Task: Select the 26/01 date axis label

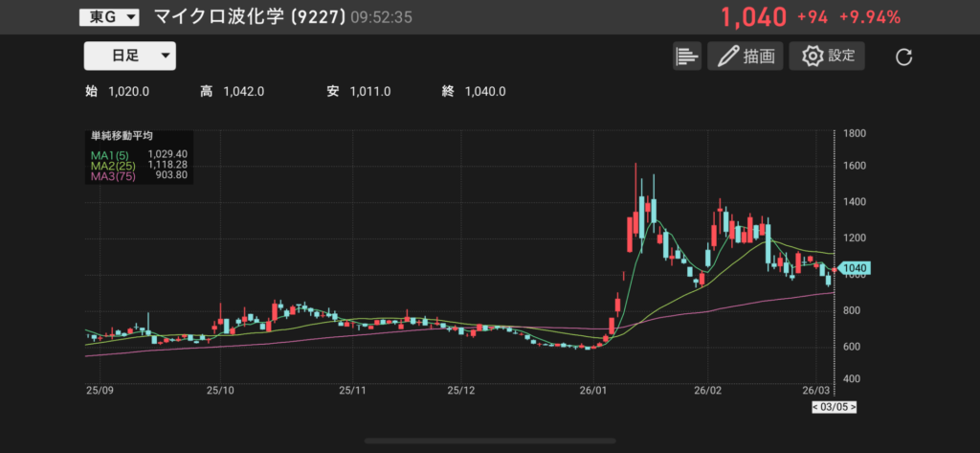Action: click(593, 391)
